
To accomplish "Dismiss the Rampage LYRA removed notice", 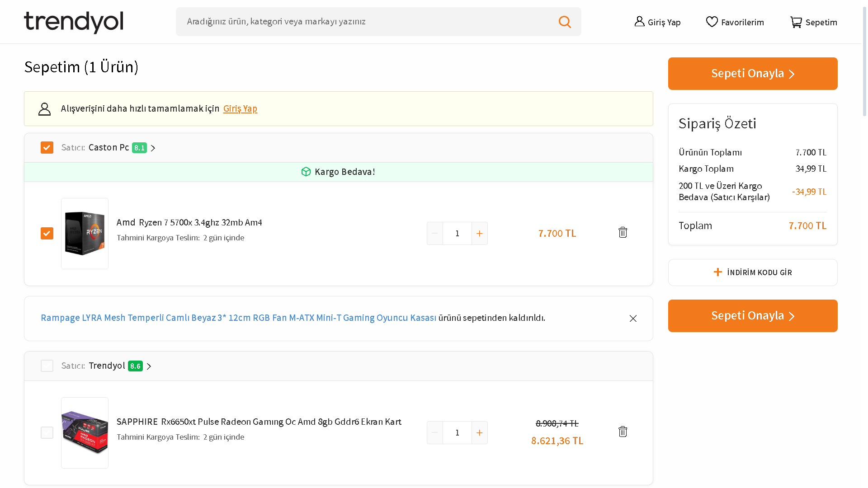I will click(633, 319).
